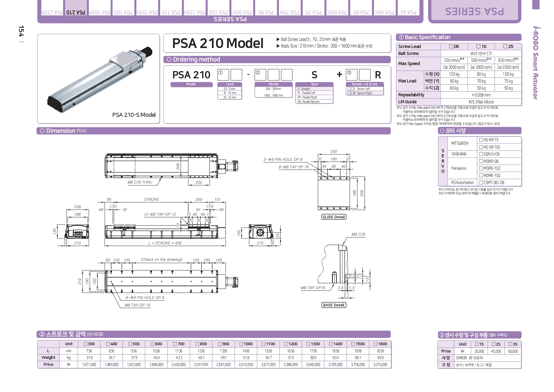Click the '9-ø8 PIN HOLE DP 8' annotation
Viewport: 554px width, 392px height.
(145, 298)
